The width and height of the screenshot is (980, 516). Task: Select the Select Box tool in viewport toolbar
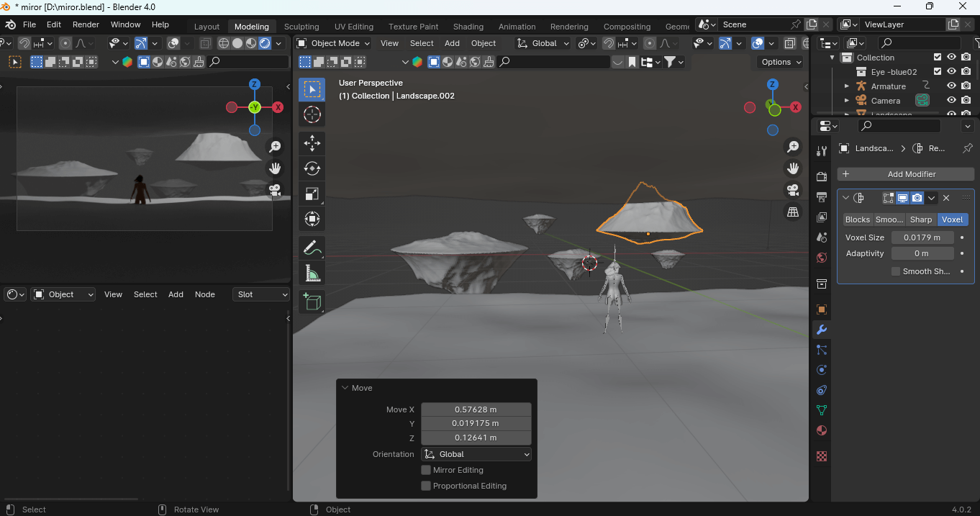(312, 89)
